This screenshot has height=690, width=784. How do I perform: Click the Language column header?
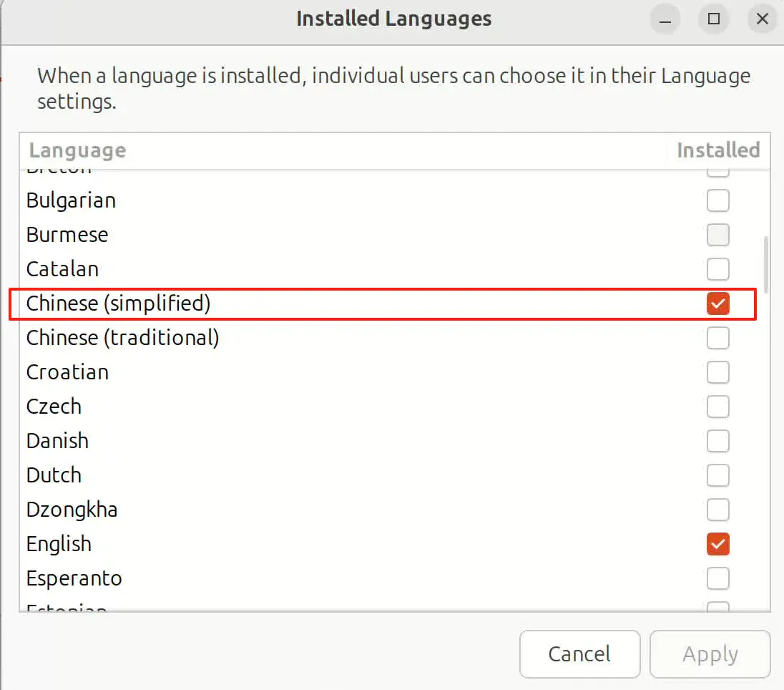pyautogui.click(x=77, y=150)
